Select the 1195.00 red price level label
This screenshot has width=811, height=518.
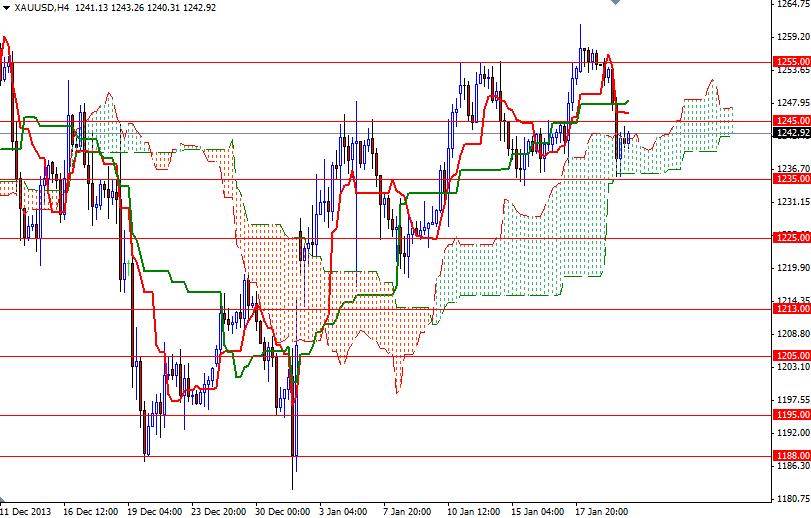tap(792, 415)
